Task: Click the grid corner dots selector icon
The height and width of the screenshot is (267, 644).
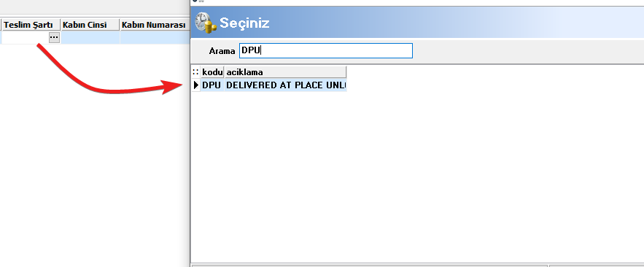Action: point(196,72)
